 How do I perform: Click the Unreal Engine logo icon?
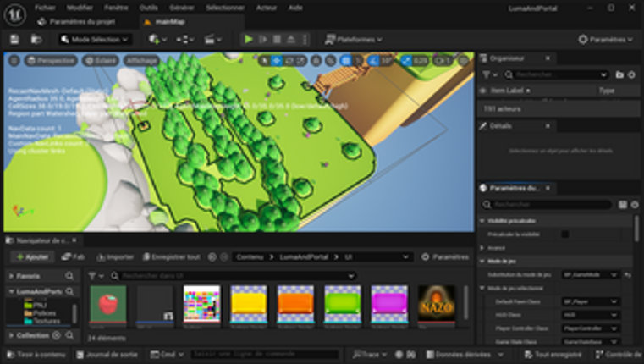[x=14, y=11]
